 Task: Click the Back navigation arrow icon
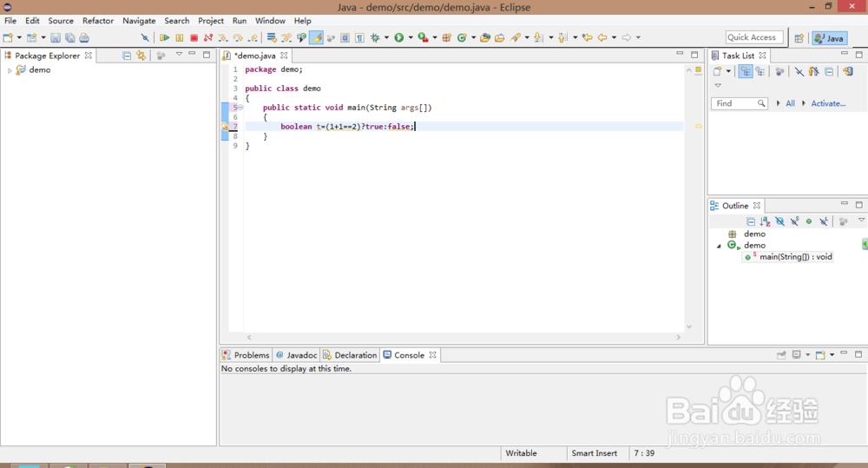[x=602, y=37]
